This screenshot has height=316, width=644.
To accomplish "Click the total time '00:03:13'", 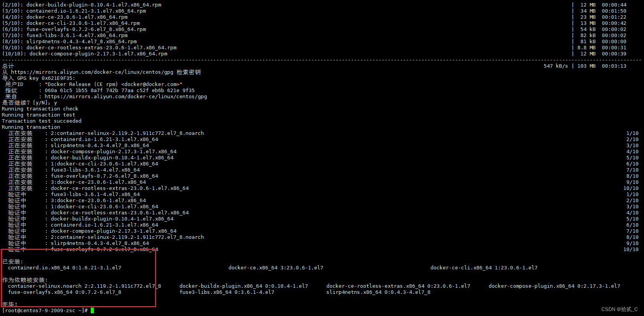I will point(614,66).
